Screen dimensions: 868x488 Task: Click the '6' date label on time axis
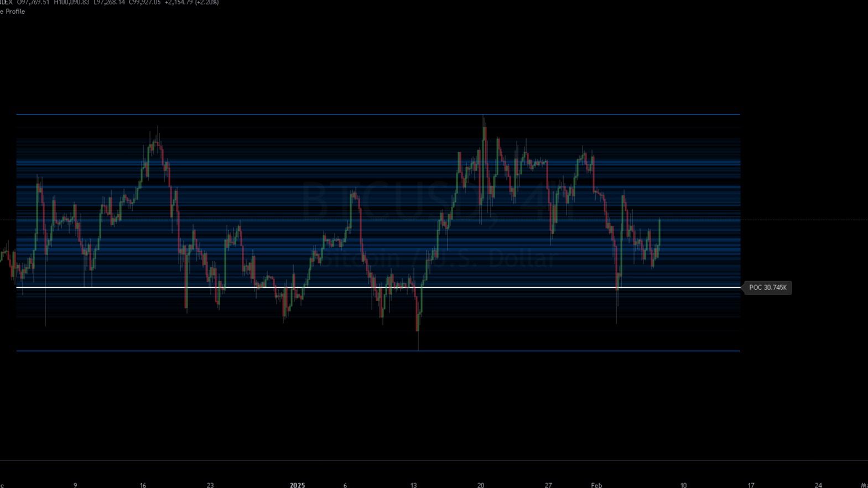tap(345, 485)
